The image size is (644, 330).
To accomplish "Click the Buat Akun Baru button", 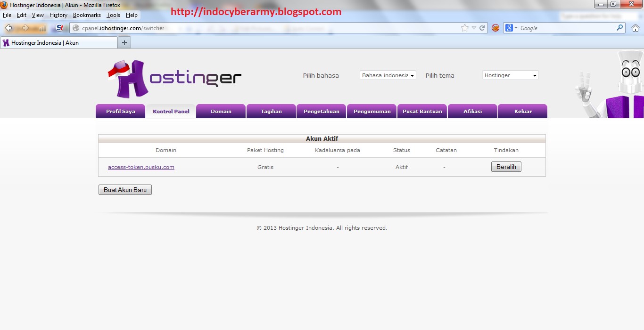I will coord(125,190).
